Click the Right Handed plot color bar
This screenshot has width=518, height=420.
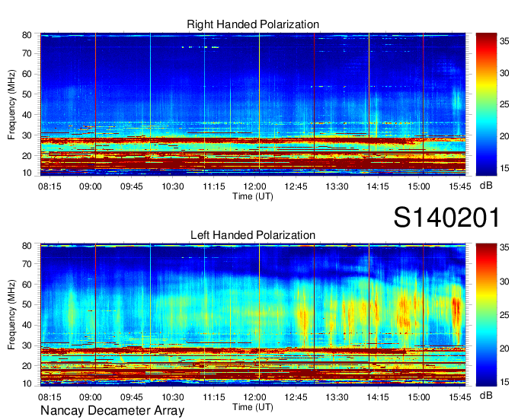tap(486, 104)
